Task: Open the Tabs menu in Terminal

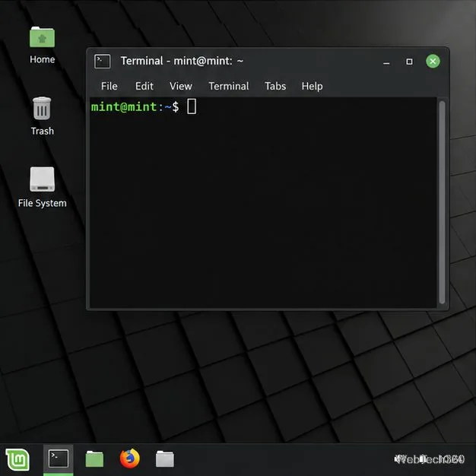Action: click(x=275, y=86)
